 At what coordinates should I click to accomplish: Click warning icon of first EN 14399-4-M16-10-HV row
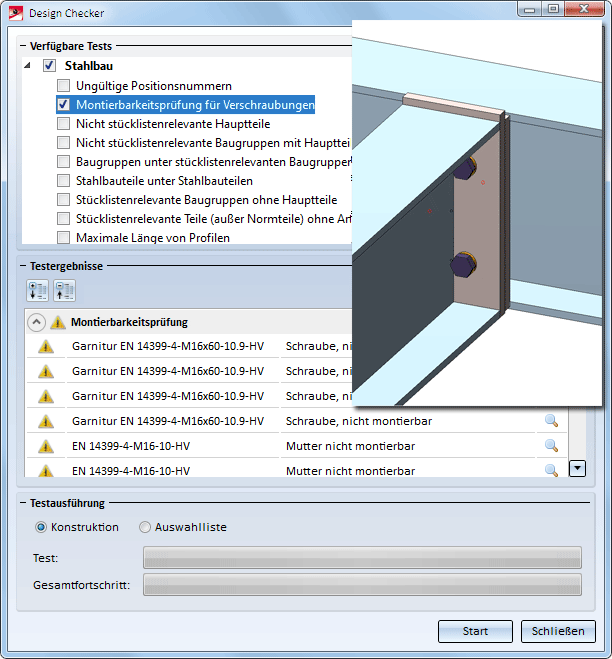click(46, 446)
